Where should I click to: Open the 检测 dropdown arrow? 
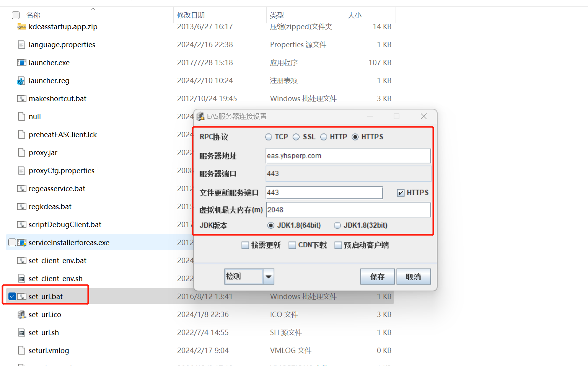pos(269,277)
